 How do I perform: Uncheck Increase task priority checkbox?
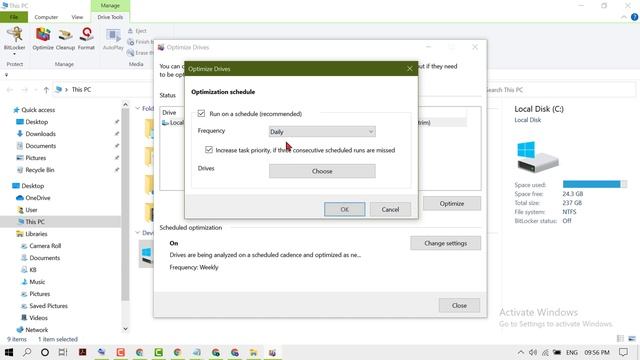[209, 150]
